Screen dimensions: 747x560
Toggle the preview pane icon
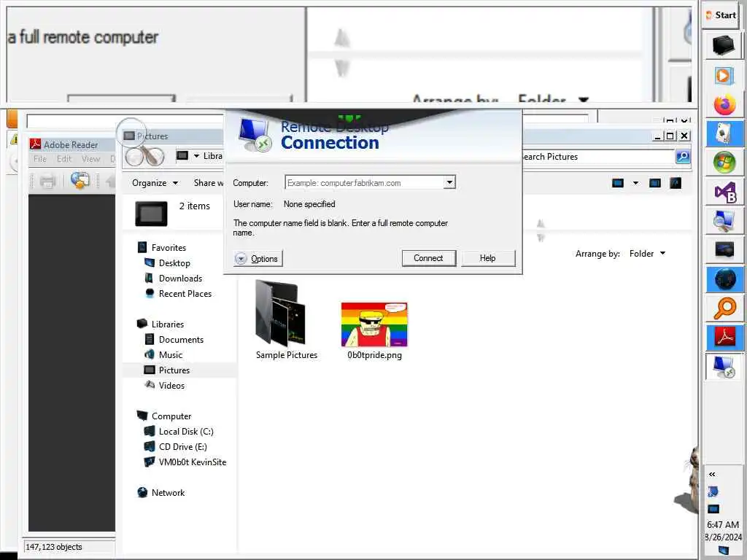tap(655, 183)
